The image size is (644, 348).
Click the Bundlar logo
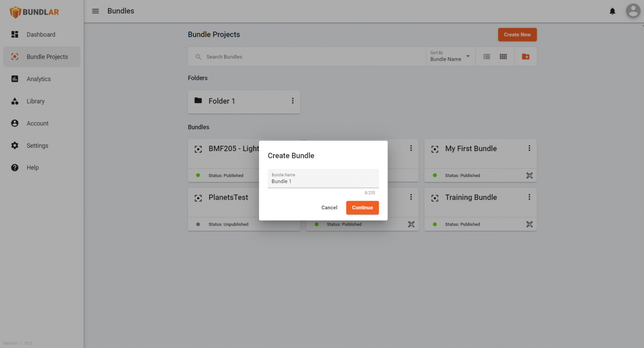coord(34,12)
